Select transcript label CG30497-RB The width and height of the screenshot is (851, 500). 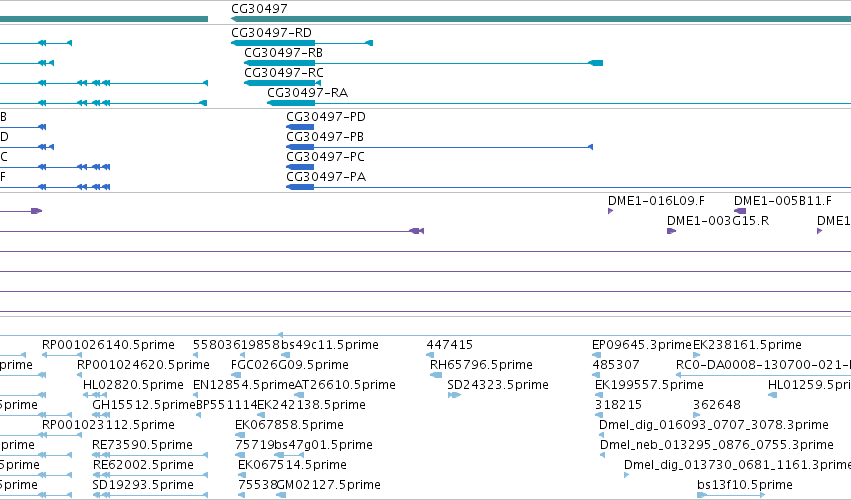click(x=283, y=53)
